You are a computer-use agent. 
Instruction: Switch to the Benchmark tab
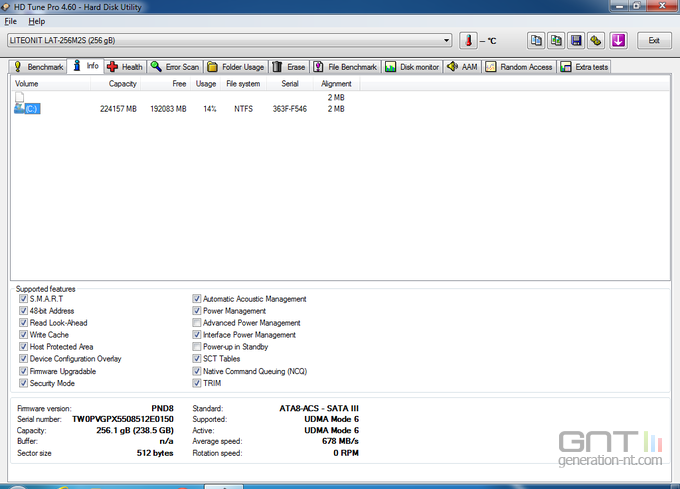pos(38,67)
